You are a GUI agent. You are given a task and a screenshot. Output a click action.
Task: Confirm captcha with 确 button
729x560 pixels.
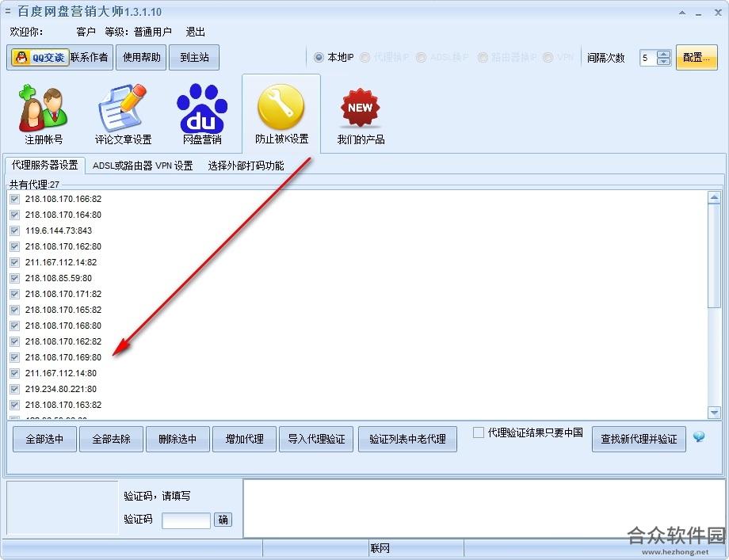(223, 520)
